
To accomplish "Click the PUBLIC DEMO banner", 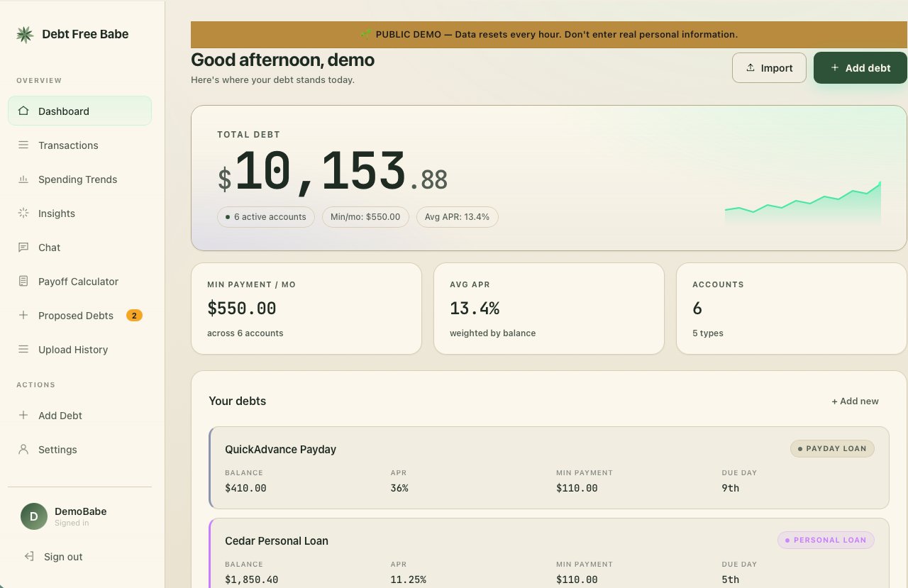I will tap(549, 34).
